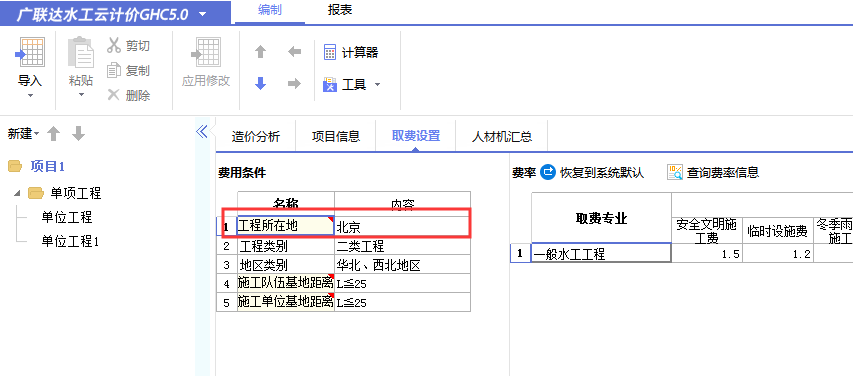The image size is (853, 376).
Task: Click row number 2 in 费用条件 table
Action: click(x=226, y=246)
